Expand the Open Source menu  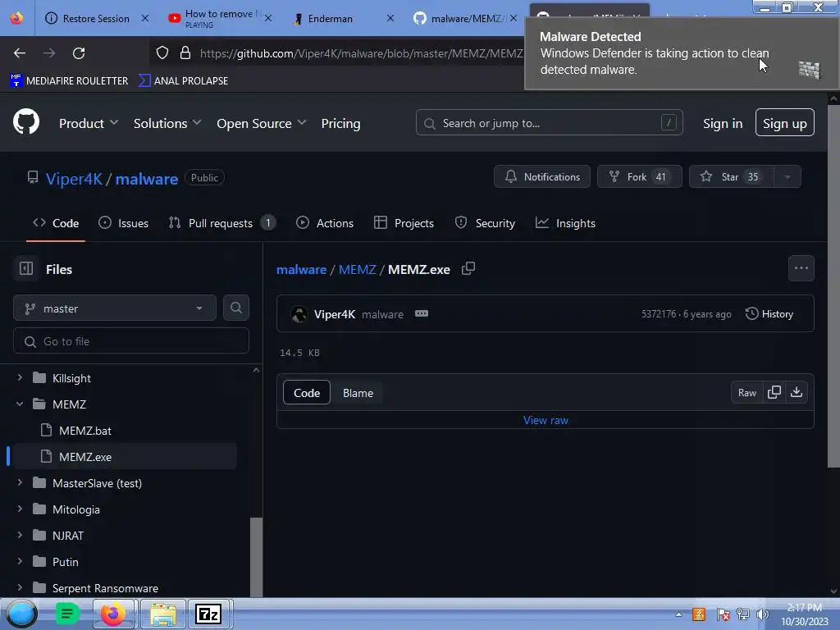click(x=262, y=123)
